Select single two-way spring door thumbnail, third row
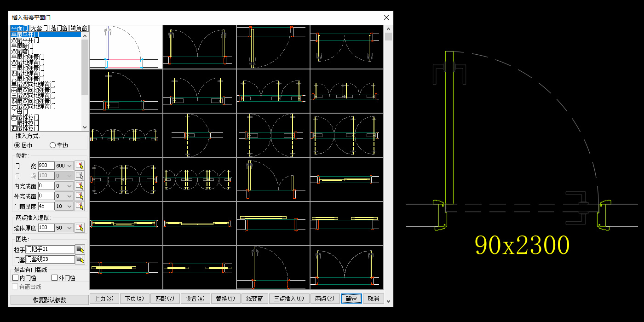This screenshot has width=644, height=322. coord(200,135)
